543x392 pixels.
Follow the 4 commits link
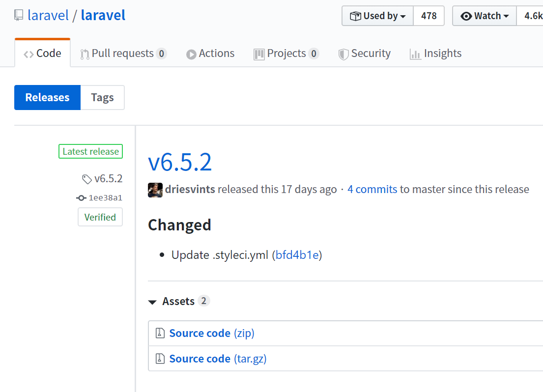(x=372, y=189)
